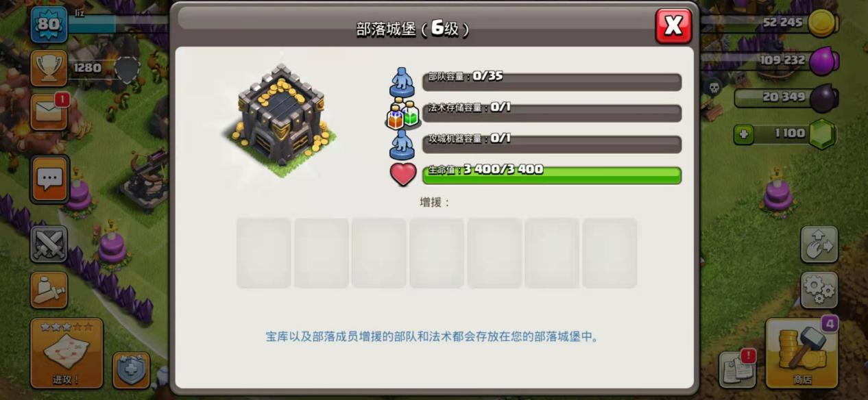Tap the green plus to buy gems
Screen dimensions: 868x400
tap(743, 134)
